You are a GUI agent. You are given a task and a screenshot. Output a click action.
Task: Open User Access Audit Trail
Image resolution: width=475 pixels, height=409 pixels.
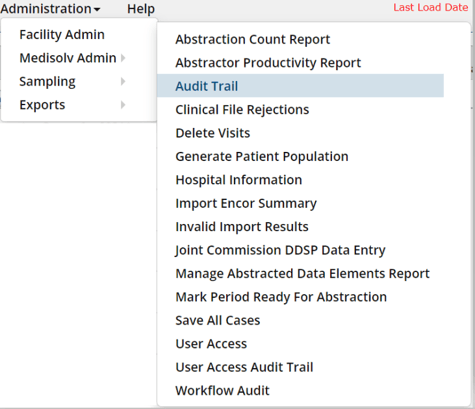(x=244, y=367)
